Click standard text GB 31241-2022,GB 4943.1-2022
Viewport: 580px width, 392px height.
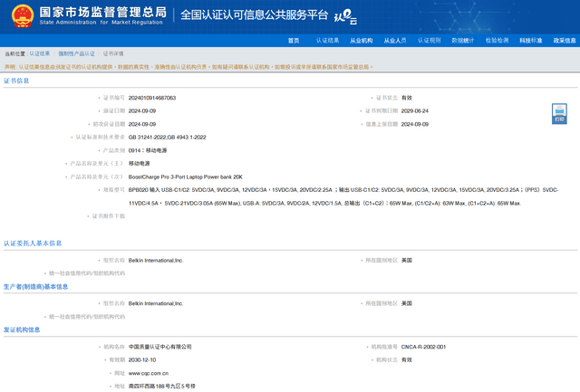(x=167, y=138)
